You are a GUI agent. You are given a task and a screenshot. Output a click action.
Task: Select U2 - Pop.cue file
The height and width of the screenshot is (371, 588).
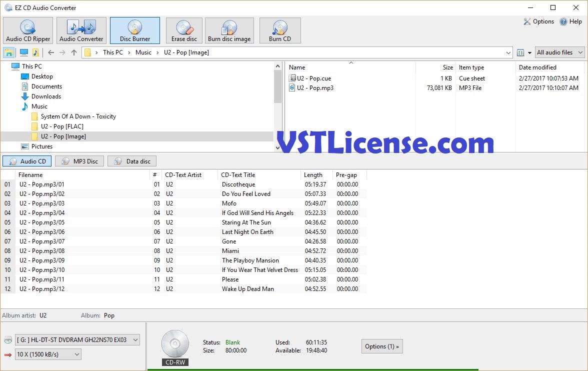(314, 78)
